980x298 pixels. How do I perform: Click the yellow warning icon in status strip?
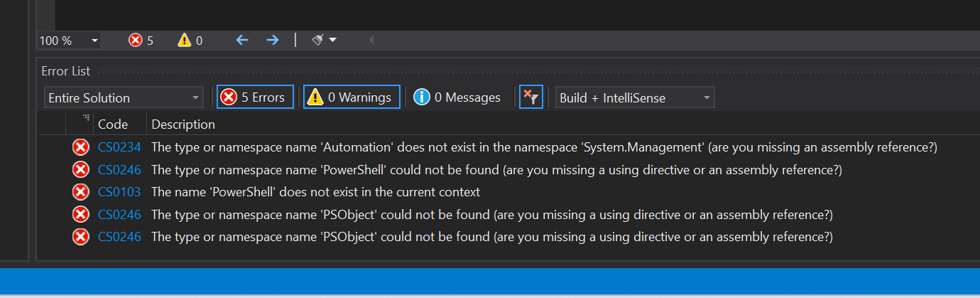[184, 41]
